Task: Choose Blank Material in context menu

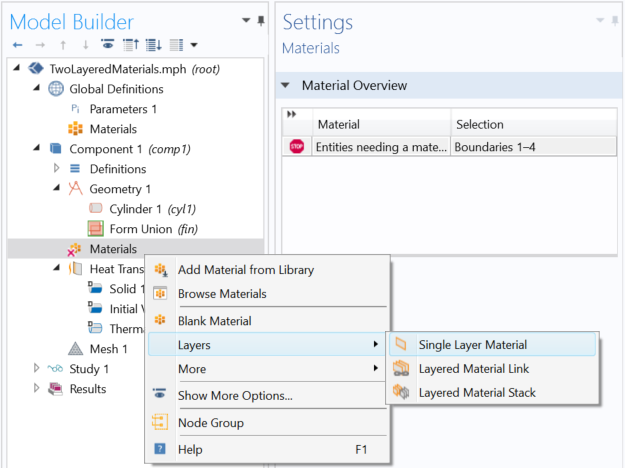Action: point(214,321)
